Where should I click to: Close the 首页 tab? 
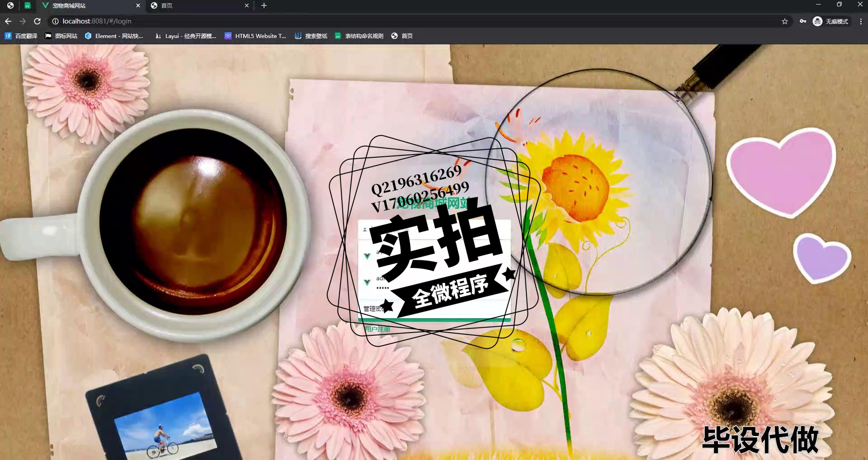point(246,5)
